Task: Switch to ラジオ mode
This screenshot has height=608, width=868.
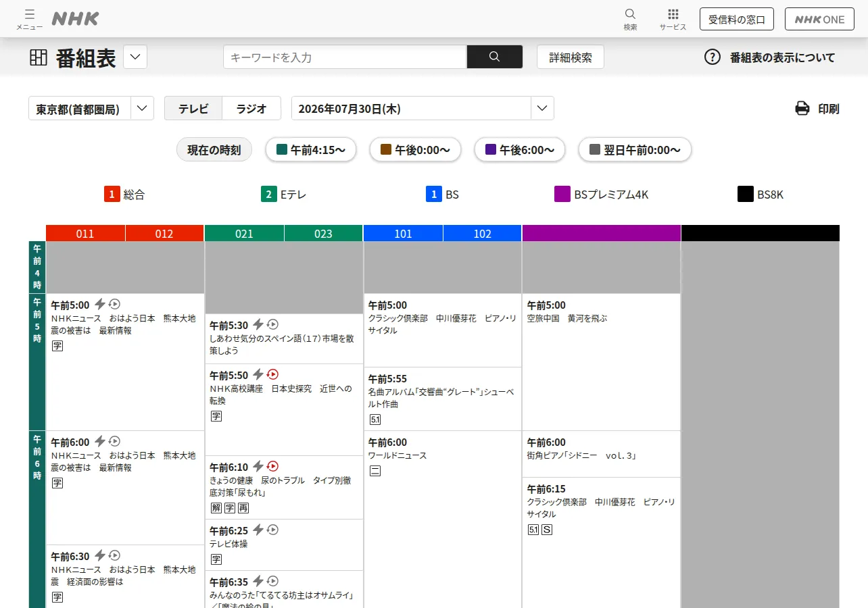Action: point(251,109)
